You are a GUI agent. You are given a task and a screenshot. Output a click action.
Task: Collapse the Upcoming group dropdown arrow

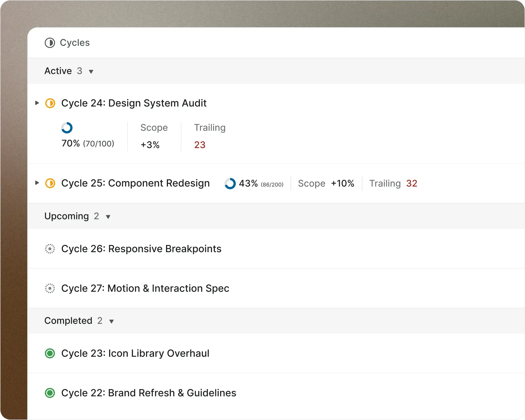point(108,217)
